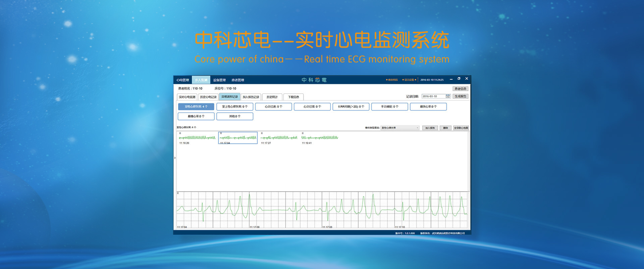644x269 pixels.
Task: Open the 事件类型更改 dropdown
Action: [400, 128]
